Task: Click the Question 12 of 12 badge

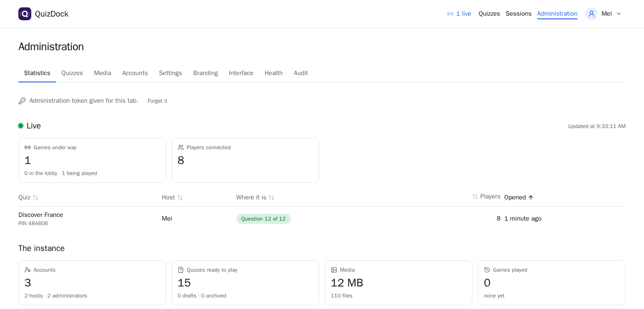Action: pyautogui.click(x=264, y=219)
